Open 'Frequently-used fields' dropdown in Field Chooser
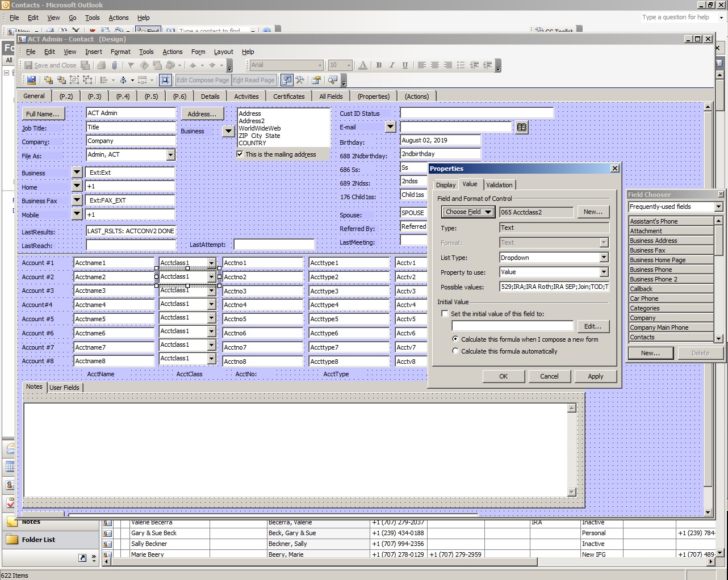Screen dimensions: 728x580 (x=718, y=207)
